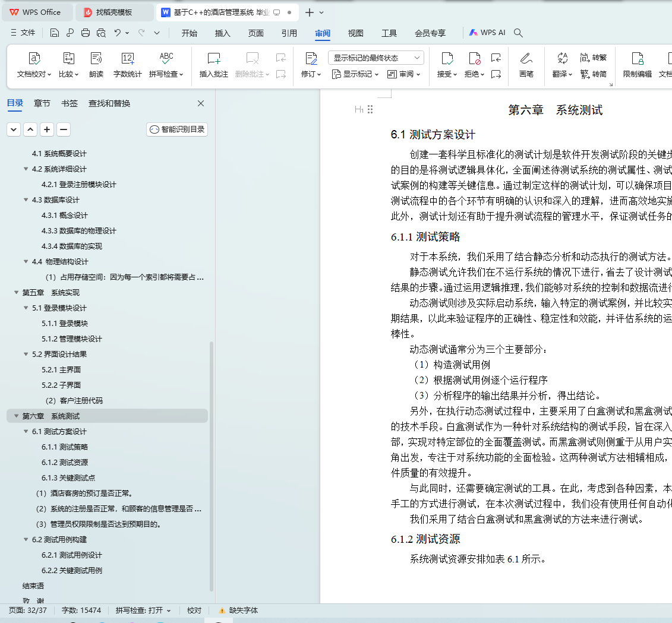Image resolution: width=672 pixels, height=623 pixels.
Task: Switch to the 视图 ribbon tab
Action: point(356,33)
